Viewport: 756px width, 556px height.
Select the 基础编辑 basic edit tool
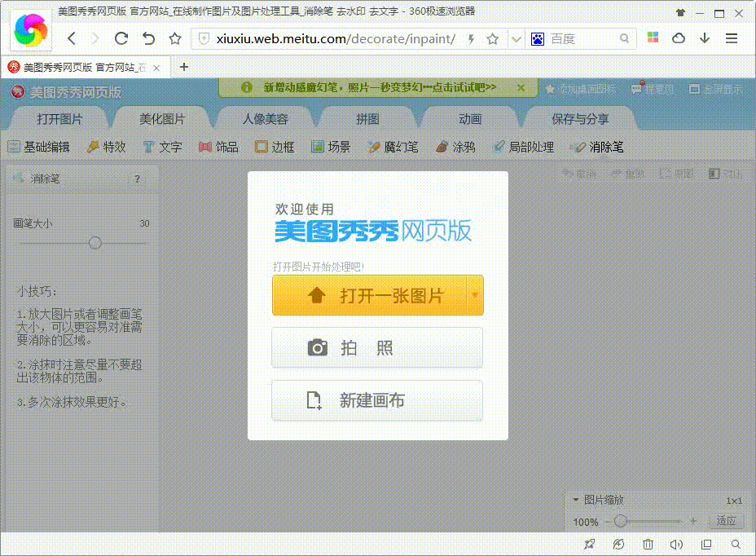tap(39, 147)
